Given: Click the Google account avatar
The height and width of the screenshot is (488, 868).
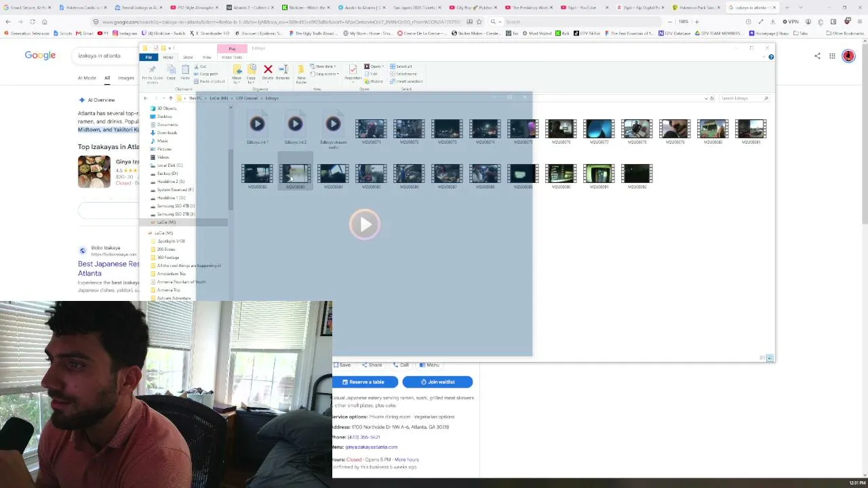Looking at the screenshot, I should point(848,56).
